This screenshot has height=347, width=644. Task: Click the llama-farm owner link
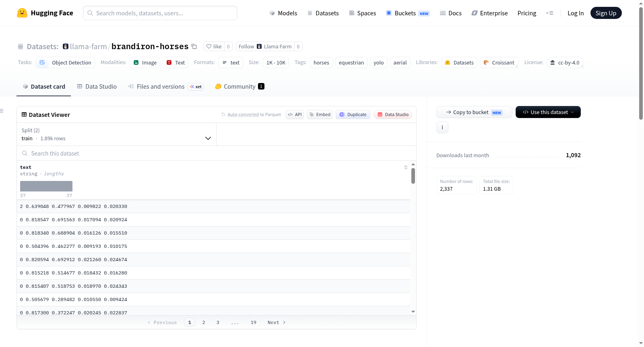click(89, 46)
